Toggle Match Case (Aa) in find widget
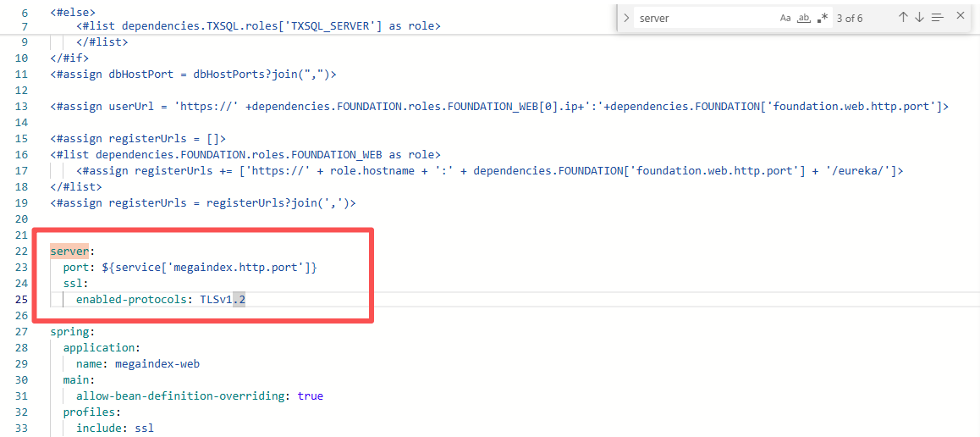 click(x=785, y=18)
